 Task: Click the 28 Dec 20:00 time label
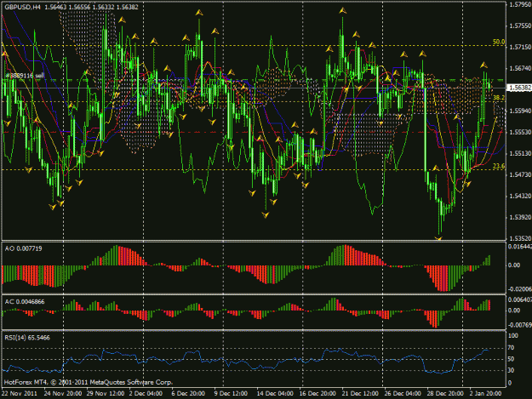(445, 394)
